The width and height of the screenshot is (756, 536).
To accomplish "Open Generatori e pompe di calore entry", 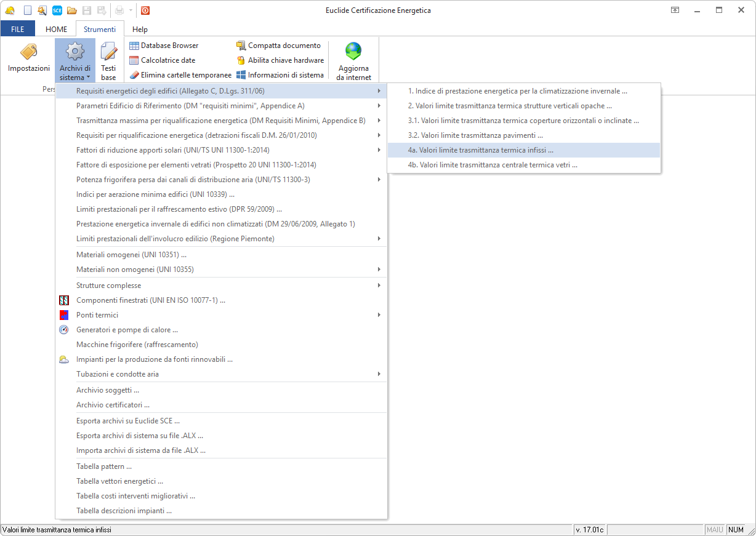I will pyautogui.click(x=127, y=330).
